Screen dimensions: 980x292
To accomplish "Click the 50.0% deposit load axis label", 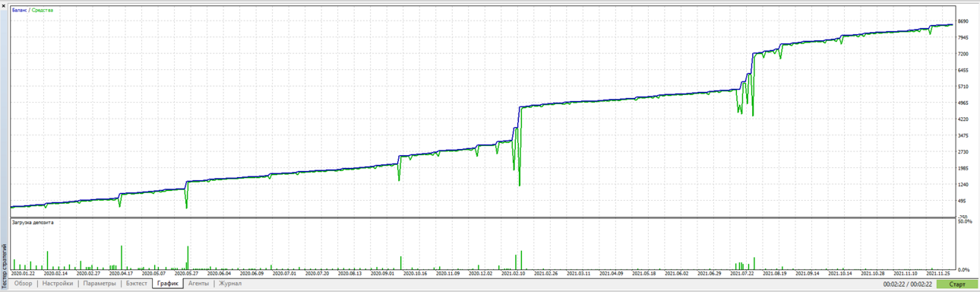I will [x=965, y=222].
